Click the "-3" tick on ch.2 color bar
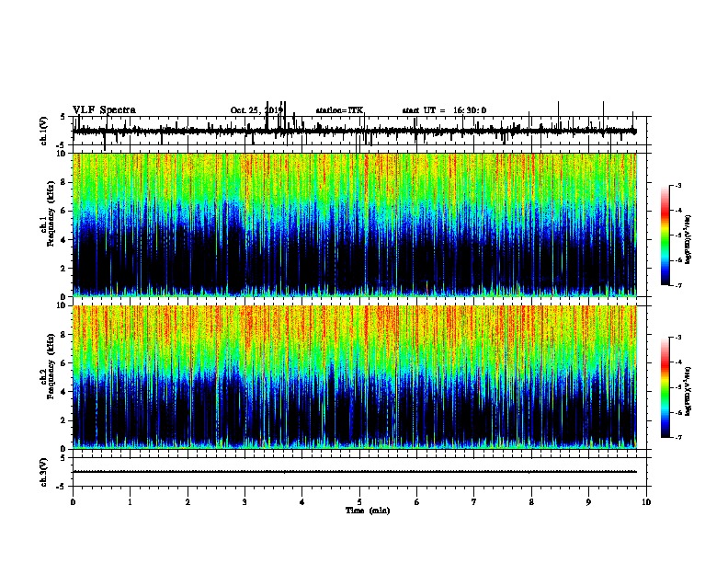This screenshot has height=563, width=728. pos(677,338)
